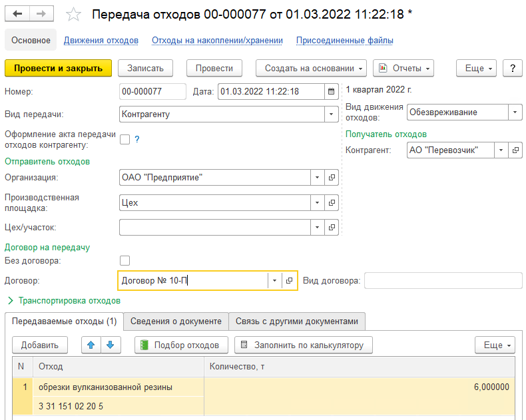The height and width of the screenshot is (420, 526).
Task: Go forward with the right arrow button
Action: pyautogui.click(x=41, y=14)
